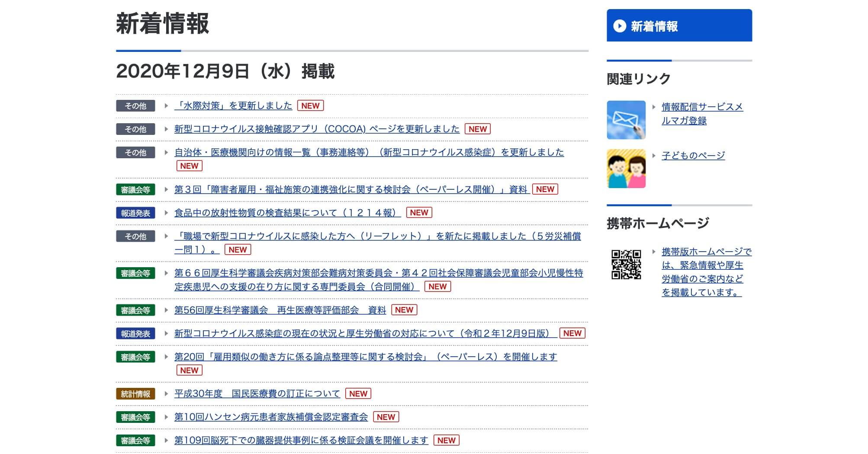
Task: Click the envelope mail magazine thumbnail
Action: [x=626, y=120]
